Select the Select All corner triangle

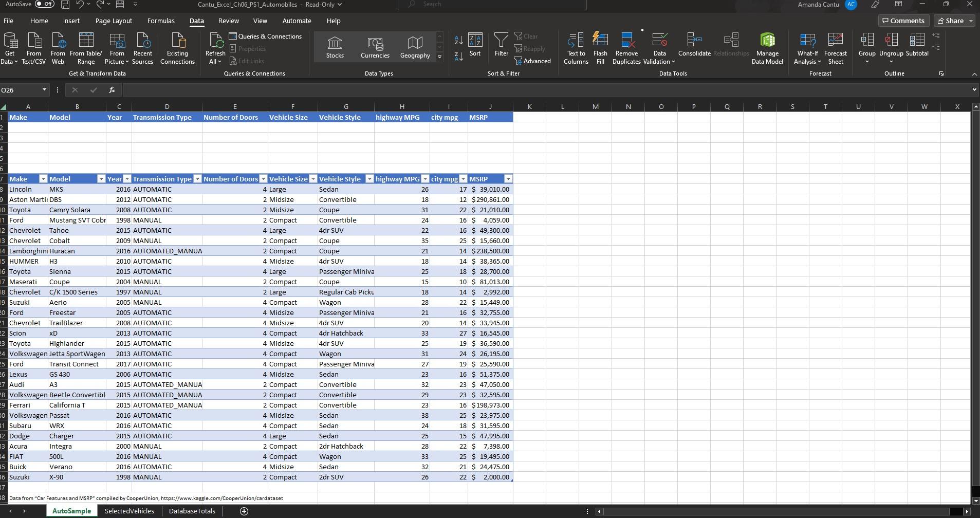point(4,107)
